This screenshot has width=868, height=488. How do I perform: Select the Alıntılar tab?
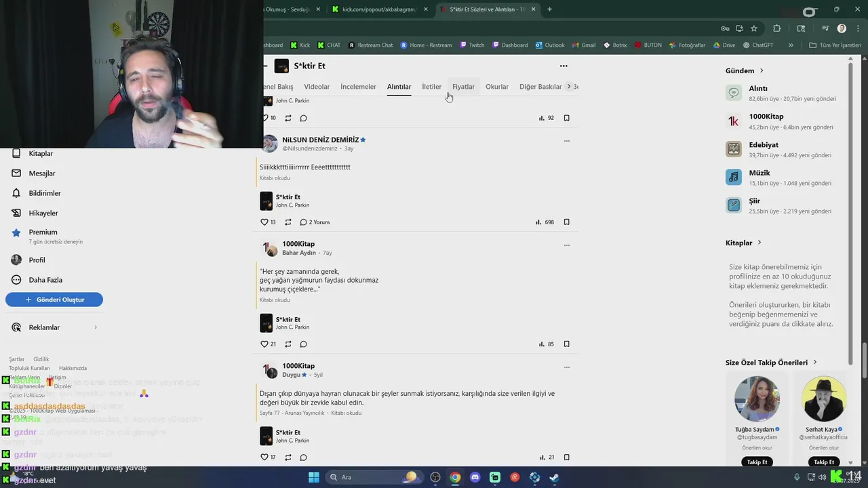tap(399, 87)
